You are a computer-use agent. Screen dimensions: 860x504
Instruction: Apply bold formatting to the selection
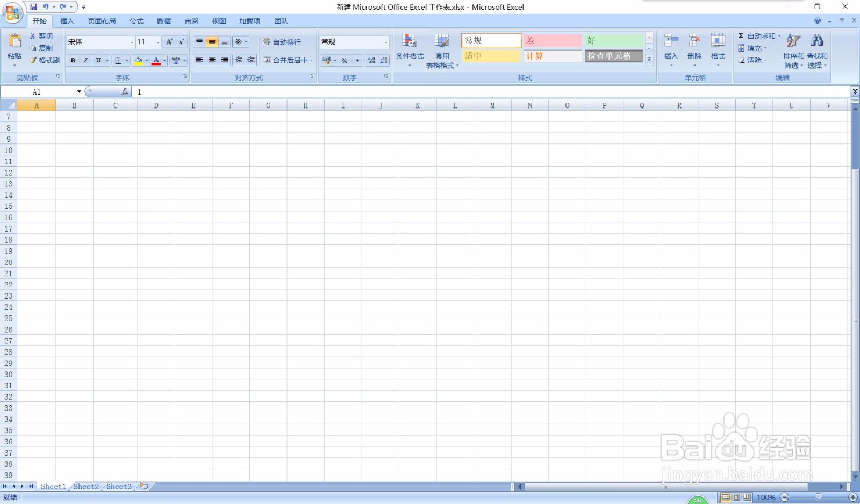click(73, 60)
